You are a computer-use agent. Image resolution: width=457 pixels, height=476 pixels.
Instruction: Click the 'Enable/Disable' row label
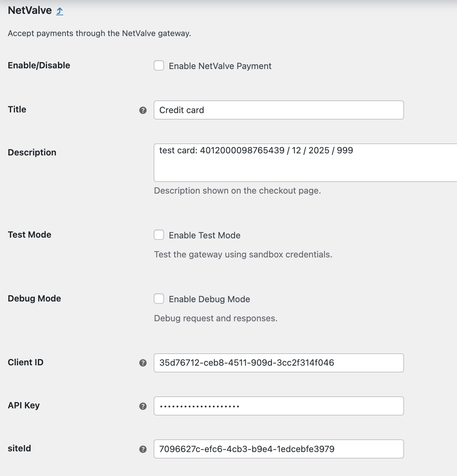click(x=39, y=65)
